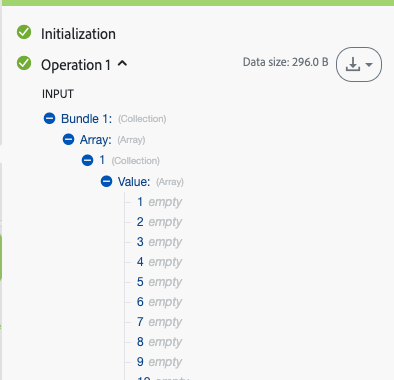This screenshot has width=394, height=380.
Task: Collapse collection item 1 minus icon
Action: 87,160
